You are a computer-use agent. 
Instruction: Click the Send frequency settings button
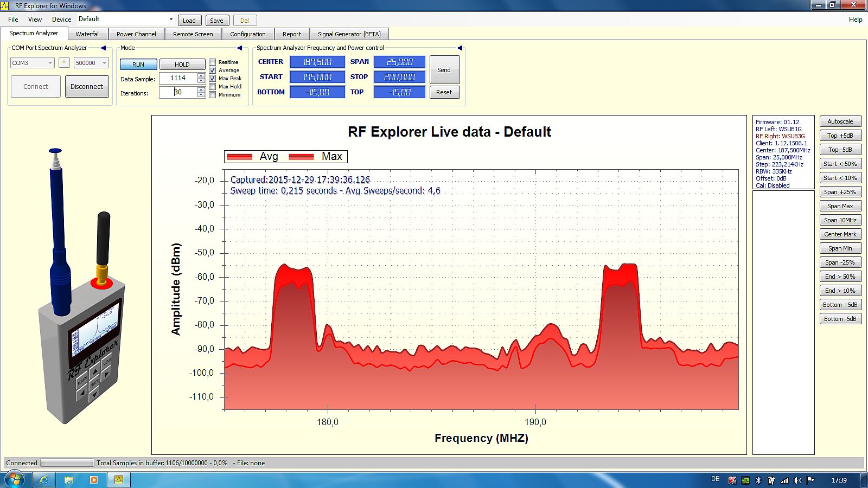tap(444, 70)
